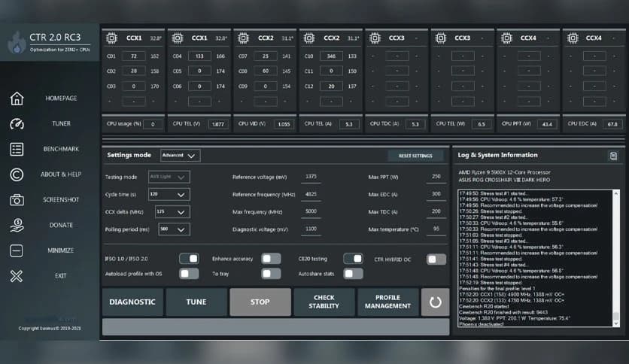Click the DIAGNOSTIC button
This screenshot has width=629, height=364.
click(132, 302)
